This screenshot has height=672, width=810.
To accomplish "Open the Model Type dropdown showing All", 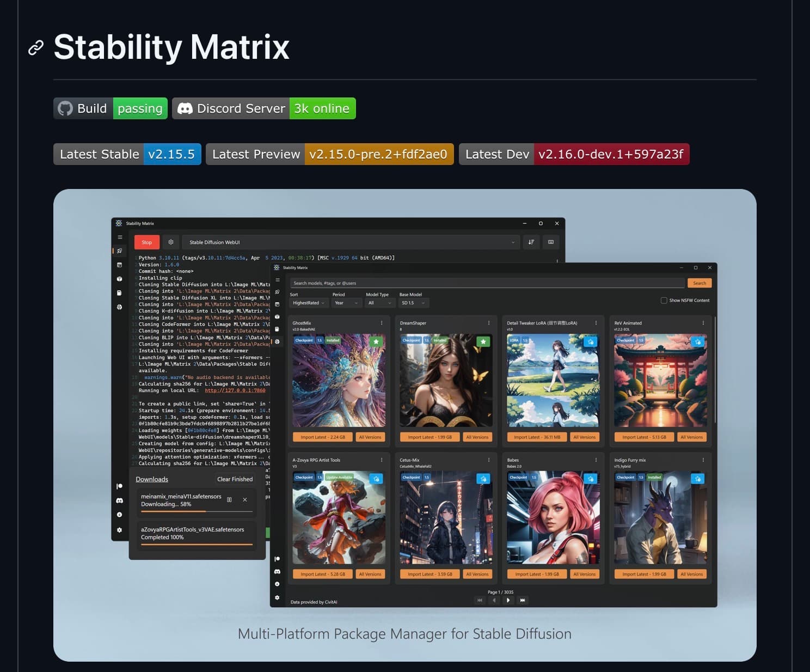I will coord(379,303).
